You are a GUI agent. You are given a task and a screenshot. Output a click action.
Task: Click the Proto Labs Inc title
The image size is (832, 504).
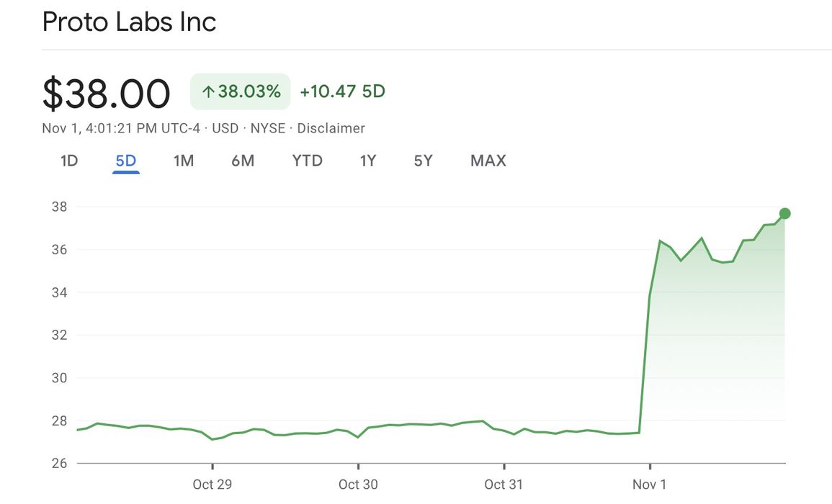coord(130,22)
